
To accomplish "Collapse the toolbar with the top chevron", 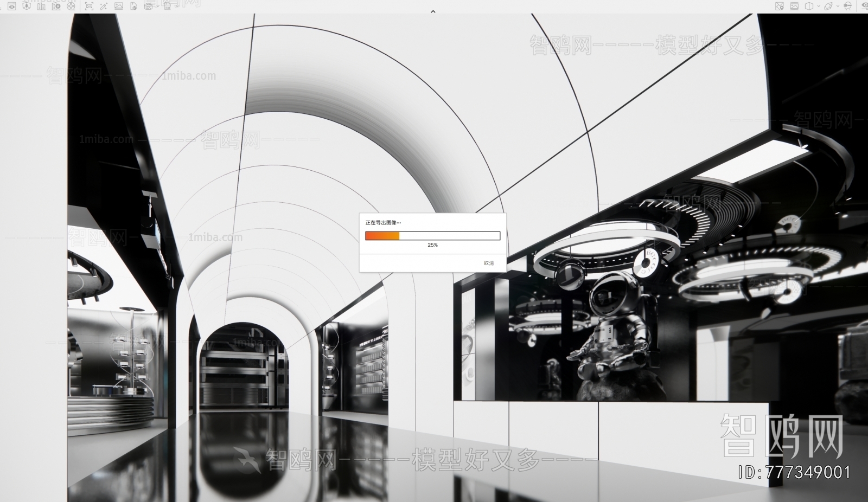I will [433, 11].
